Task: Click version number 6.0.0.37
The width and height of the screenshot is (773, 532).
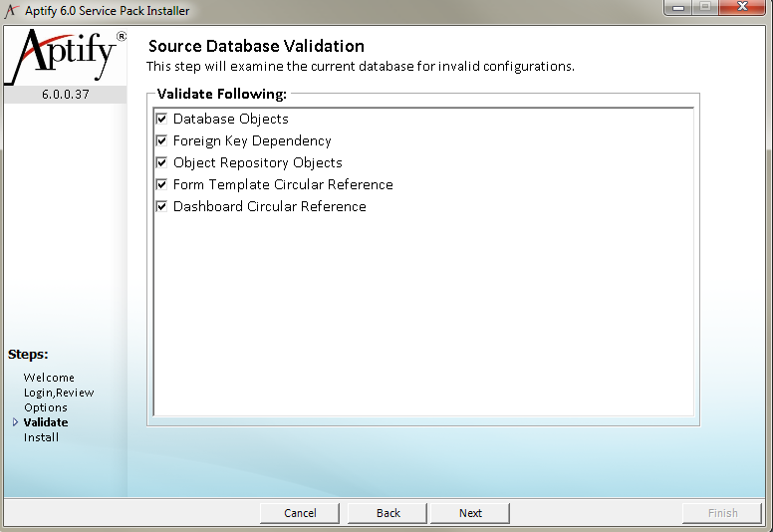Action: [66, 95]
